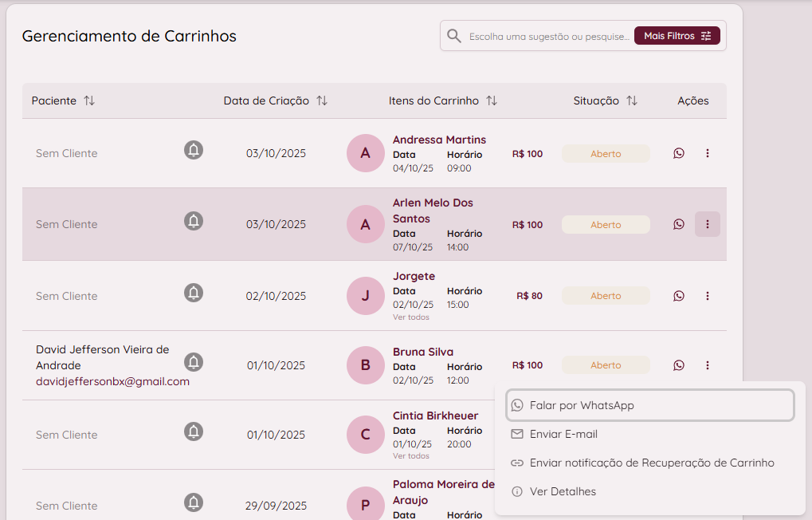Sort by Itens do Carrinho column
Image resolution: width=812 pixels, height=520 pixels.
492,100
